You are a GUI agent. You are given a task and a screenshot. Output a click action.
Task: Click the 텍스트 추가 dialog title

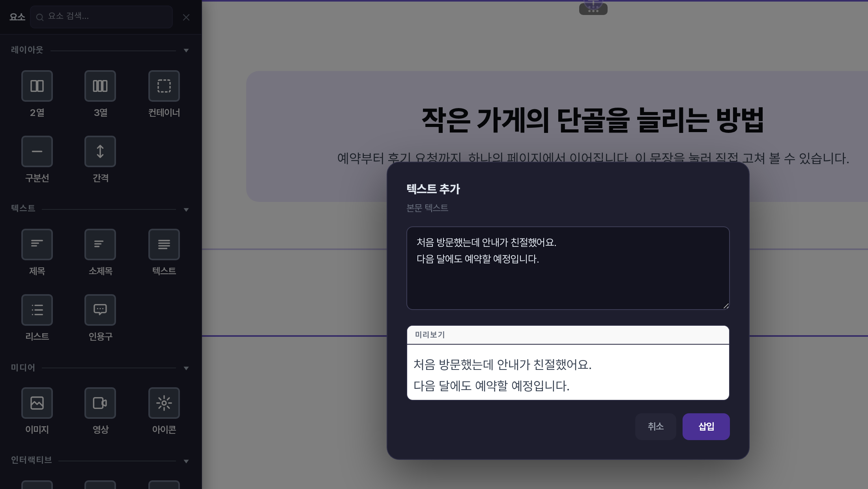pos(433,189)
